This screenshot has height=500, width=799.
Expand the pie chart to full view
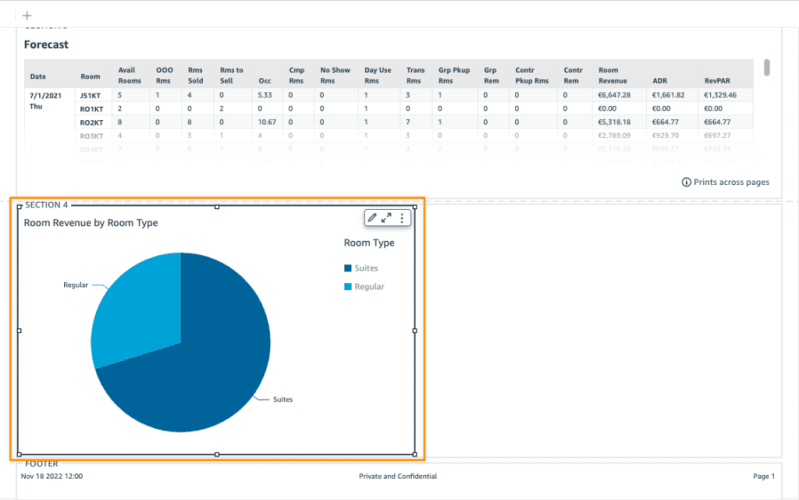click(x=387, y=218)
